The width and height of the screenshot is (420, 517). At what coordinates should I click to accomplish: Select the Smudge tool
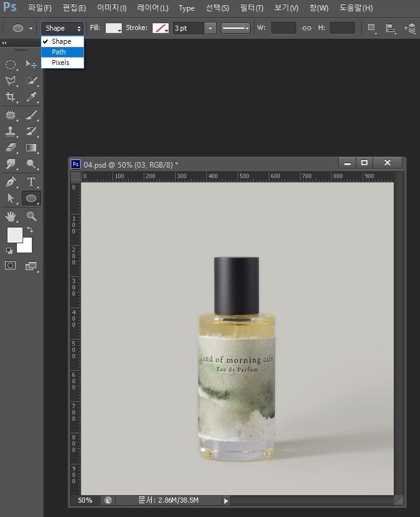(11, 164)
